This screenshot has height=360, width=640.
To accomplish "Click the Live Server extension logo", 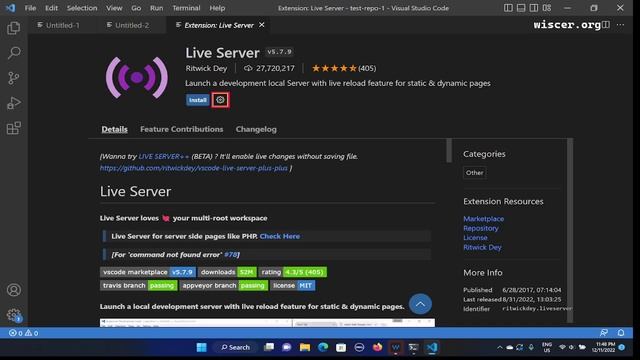I will (137, 78).
